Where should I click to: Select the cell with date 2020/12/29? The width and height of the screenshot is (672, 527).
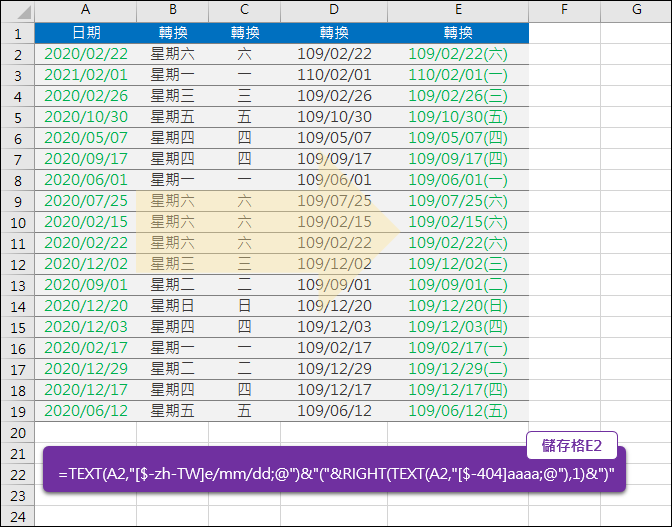coord(86,369)
